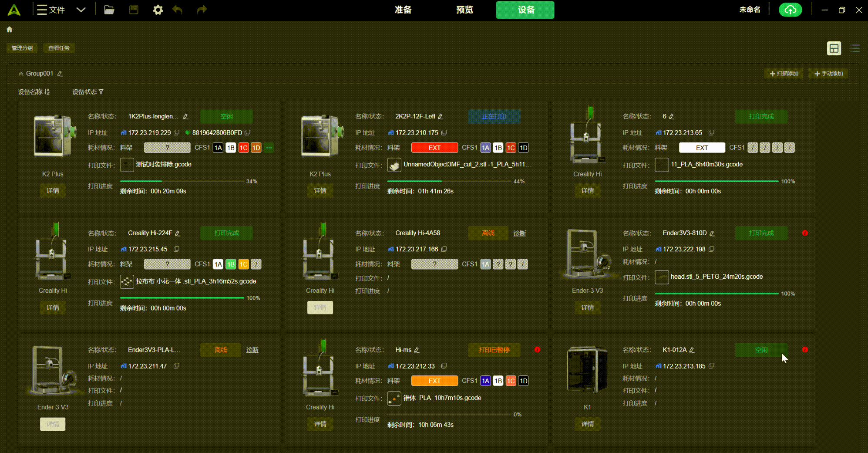Open the 拉布布-小花一体 file thumbnail
This screenshot has width=868, height=453.
click(127, 281)
